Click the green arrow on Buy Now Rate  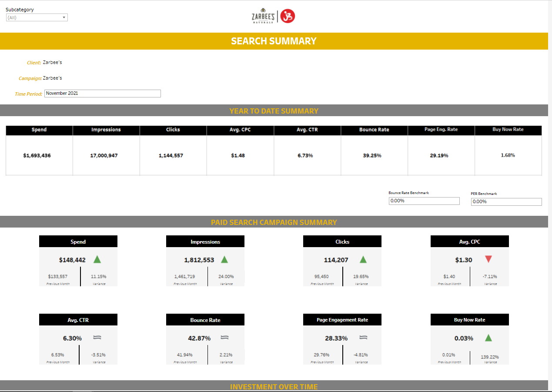pos(488,338)
